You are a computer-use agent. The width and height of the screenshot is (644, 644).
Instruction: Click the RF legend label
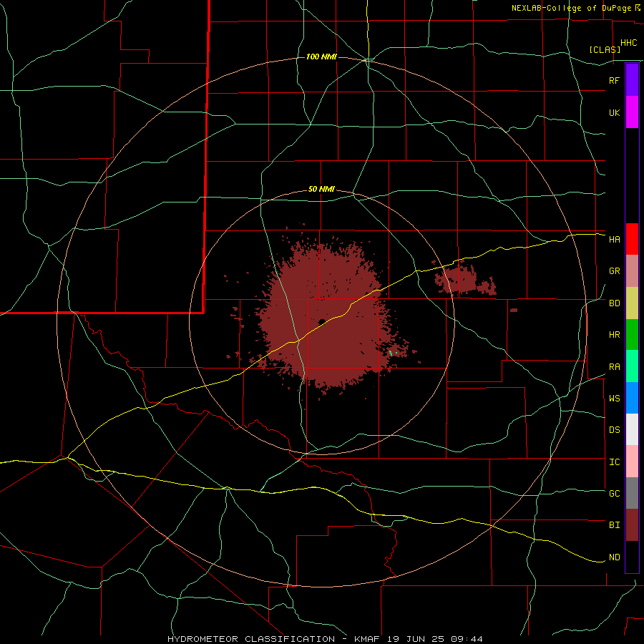click(614, 80)
